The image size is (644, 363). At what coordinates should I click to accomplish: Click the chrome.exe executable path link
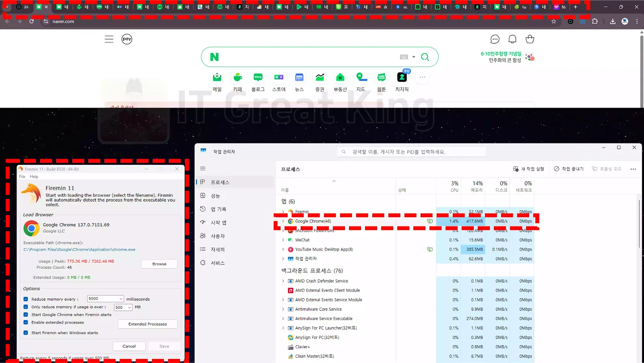click(79, 249)
